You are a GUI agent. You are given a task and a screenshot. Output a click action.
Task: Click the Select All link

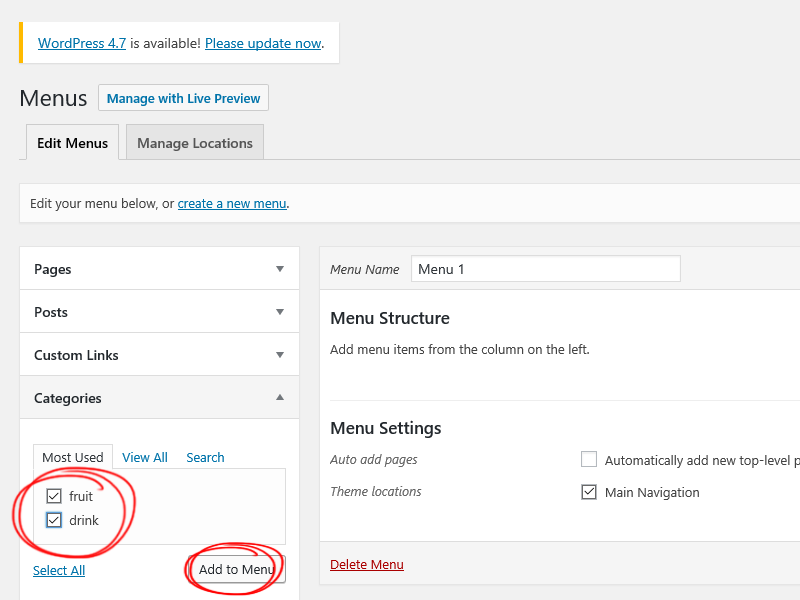[x=59, y=570]
